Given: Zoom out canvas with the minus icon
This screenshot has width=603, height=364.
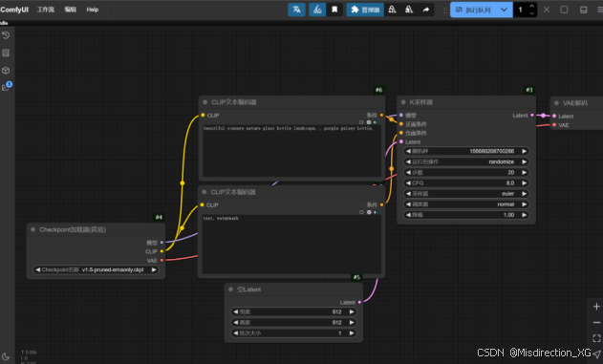Looking at the screenshot, I should click(x=596, y=323).
